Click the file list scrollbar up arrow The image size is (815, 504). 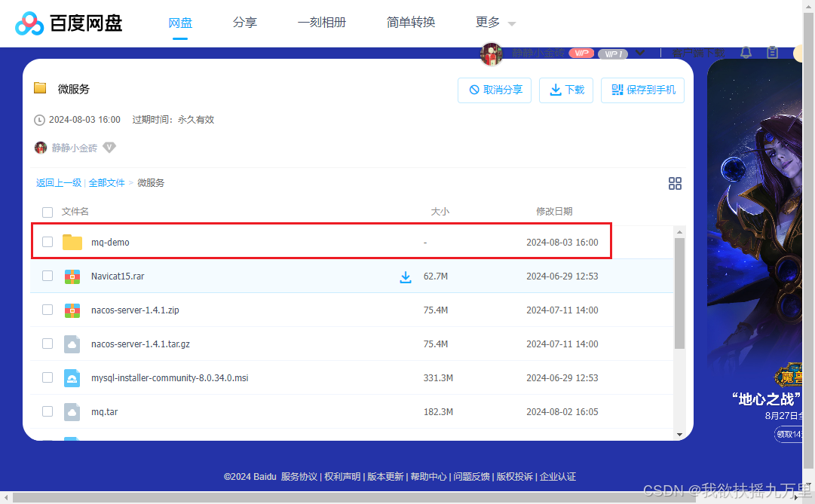click(x=679, y=232)
